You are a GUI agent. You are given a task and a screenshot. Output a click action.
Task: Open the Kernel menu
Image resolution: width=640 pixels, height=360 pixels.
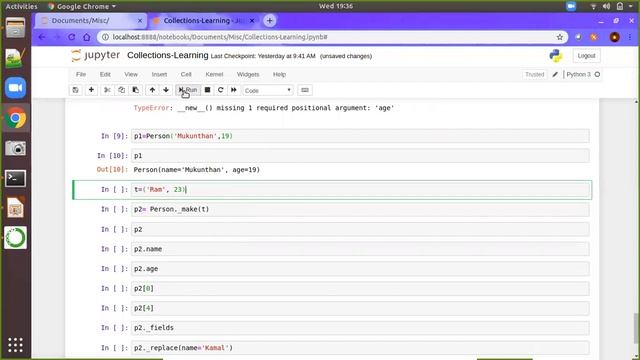point(214,74)
